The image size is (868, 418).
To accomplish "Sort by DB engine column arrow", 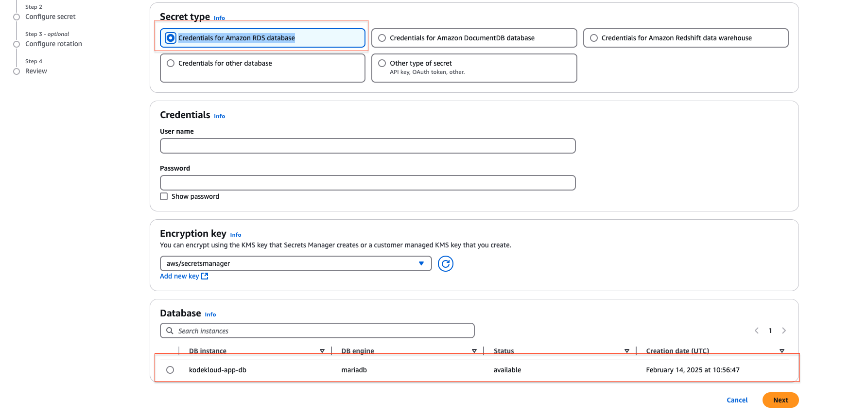I will pyautogui.click(x=474, y=351).
